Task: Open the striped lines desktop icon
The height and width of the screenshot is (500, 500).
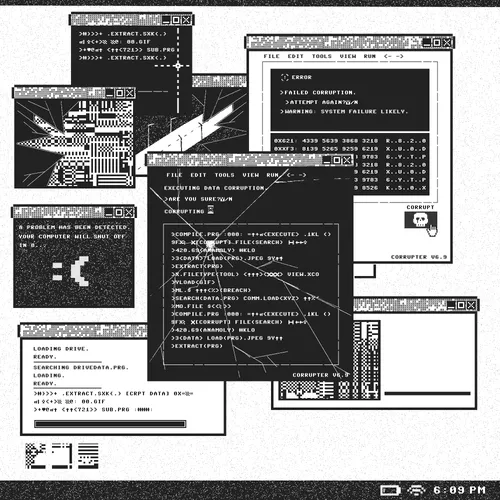Action: pos(88,456)
